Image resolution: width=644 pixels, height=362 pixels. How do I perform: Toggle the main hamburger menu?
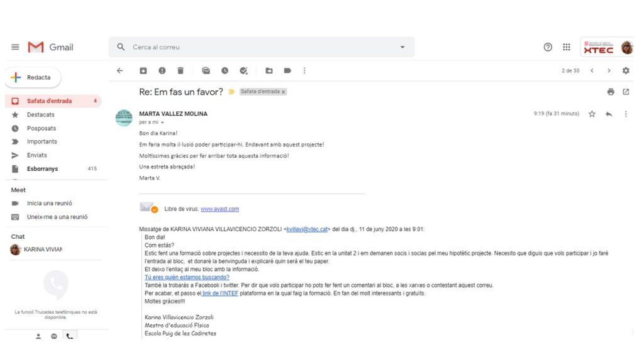tap(15, 47)
